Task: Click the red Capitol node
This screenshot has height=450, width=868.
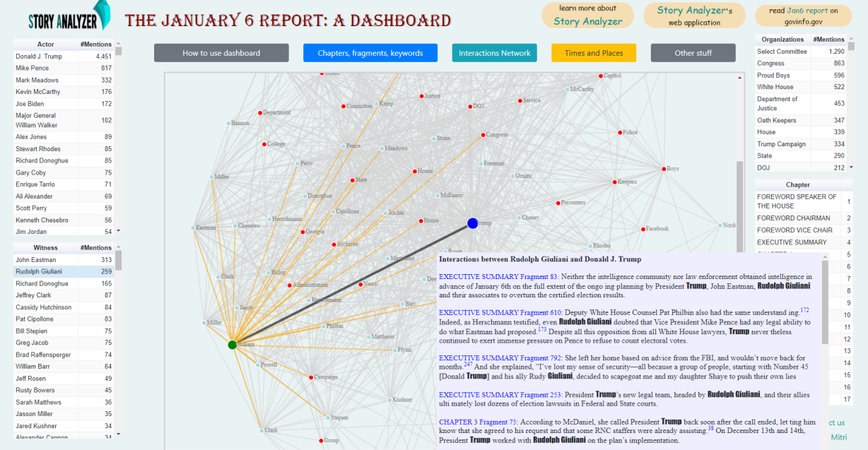Action: click(x=601, y=76)
